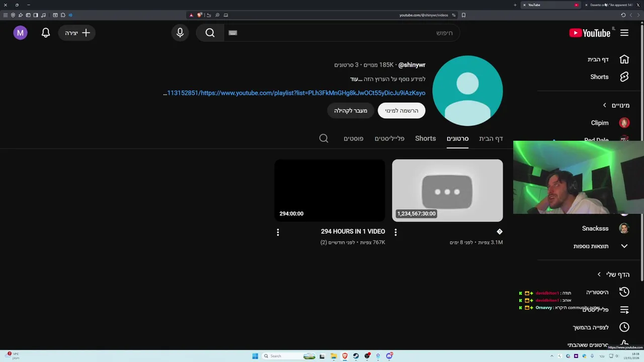Open the YouTube hamburger guide menu
This screenshot has width=644, height=362.
(624, 33)
